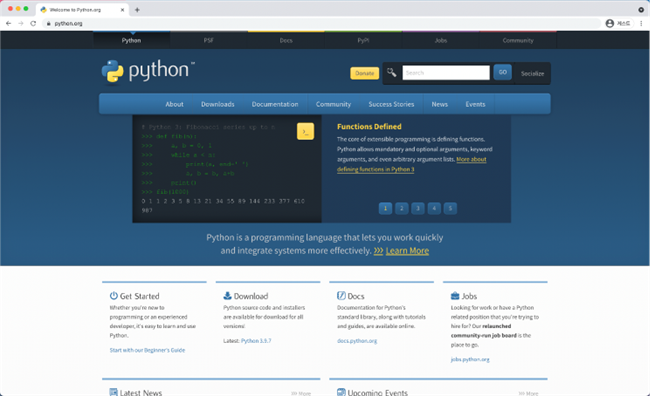Image resolution: width=652 pixels, height=397 pixels.
Task: Open the PyPI top-bar tab
Action: pos(363,40)
